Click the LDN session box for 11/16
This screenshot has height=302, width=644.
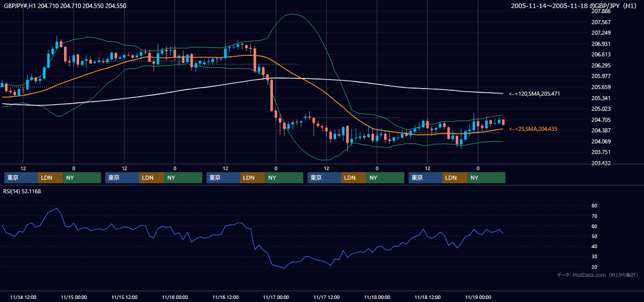253,178
